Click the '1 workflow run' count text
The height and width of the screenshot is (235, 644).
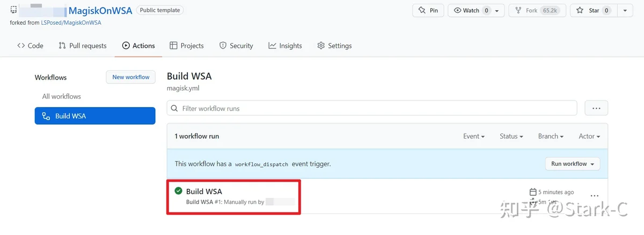tap(196, 137)
